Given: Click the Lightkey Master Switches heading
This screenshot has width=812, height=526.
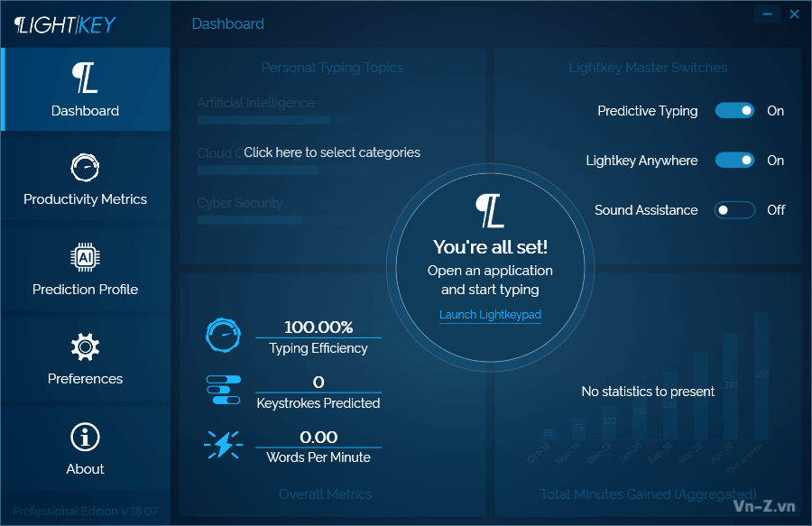Looking at the screenshot, I should click(648, 68).
